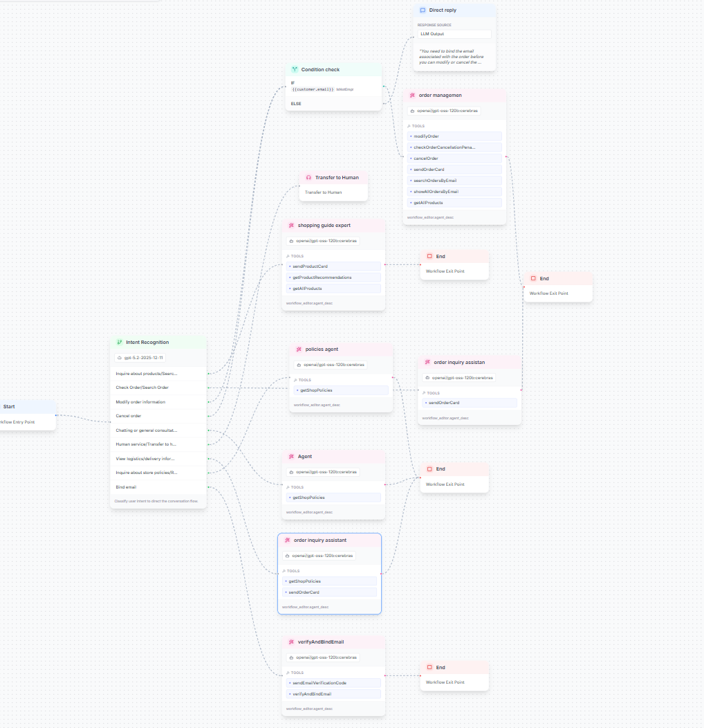Click the Direct reply chat bubble icon
The height and width of the screenshot is (728, 704).
[423, 10]
